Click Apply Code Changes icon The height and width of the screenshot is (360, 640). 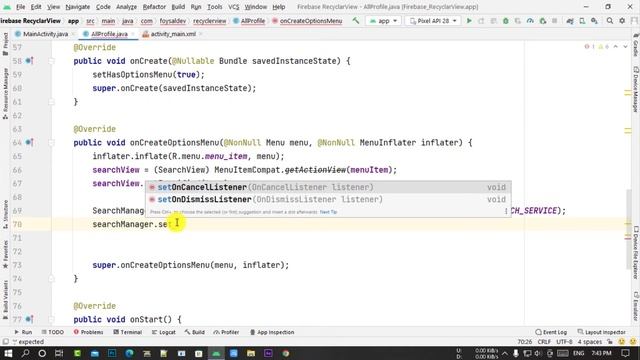(x=493, y=20)
